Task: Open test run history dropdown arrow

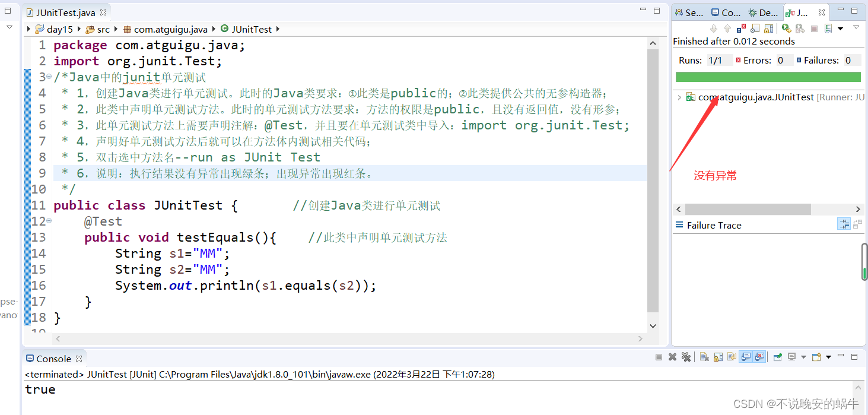Action: click(x=840, y=28)
